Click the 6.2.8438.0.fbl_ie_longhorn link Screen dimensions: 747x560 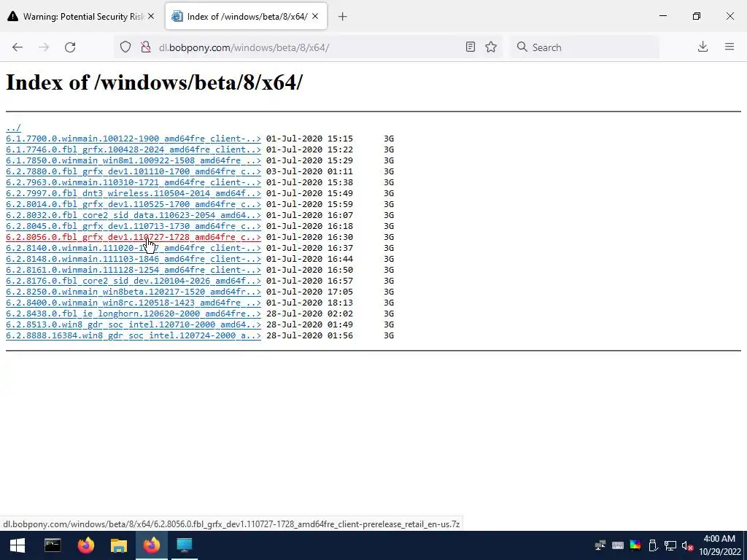pos(133,314)
